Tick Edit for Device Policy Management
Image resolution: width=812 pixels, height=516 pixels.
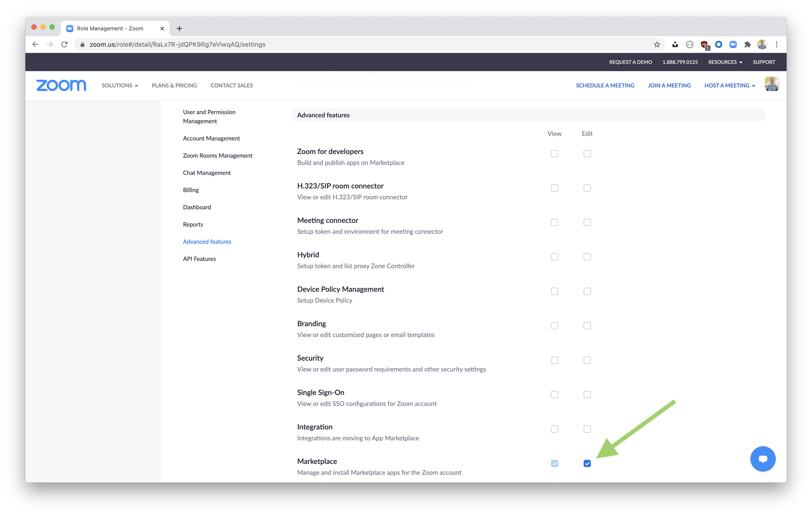point(587,291)
